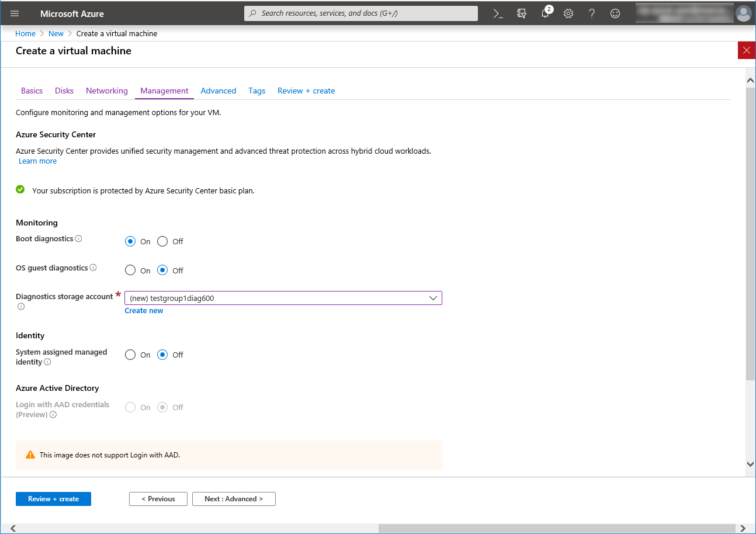Expand Diagnostics storage account dropdown
Viewport: 756px width, 534px height.
point(433,298)
